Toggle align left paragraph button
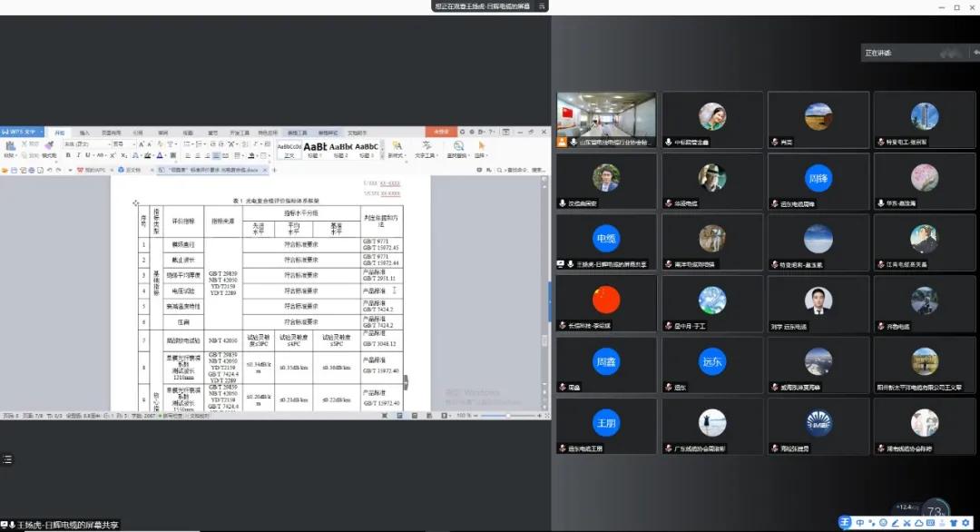Viewport: 980px width, 532px height. click(188, 155)
